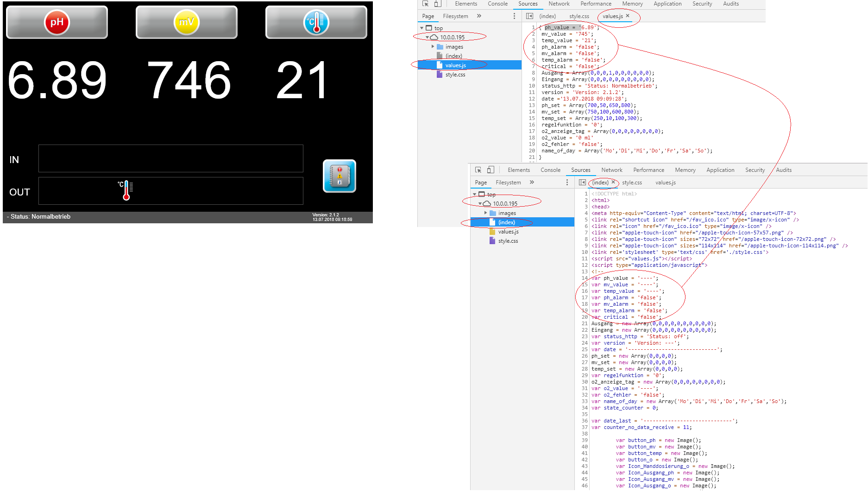This screenshot has width=868, height=492.
Task: Expand images folder in lower DevTools tree
Action: click(x=485, y=213)
